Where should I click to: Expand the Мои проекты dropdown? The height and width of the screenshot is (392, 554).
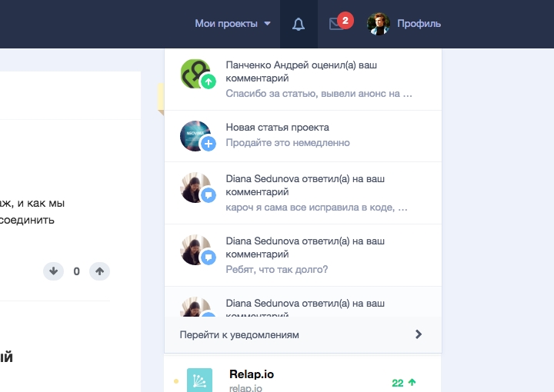pos(232,24)
